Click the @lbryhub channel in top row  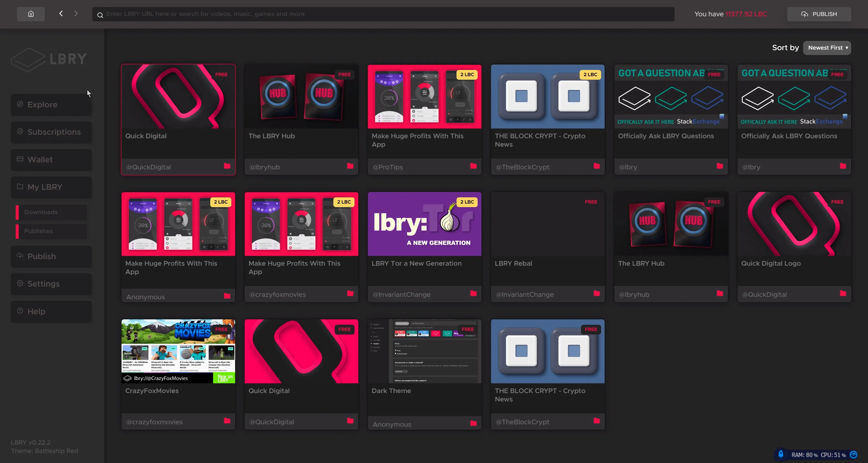pyautogui.click(x=264, y=167)
